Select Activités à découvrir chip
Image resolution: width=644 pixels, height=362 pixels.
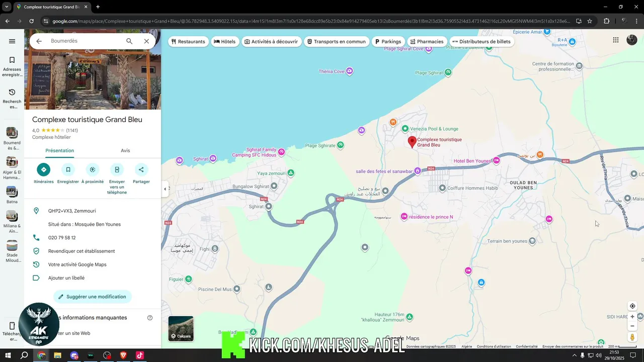click(x=271, y=42)
